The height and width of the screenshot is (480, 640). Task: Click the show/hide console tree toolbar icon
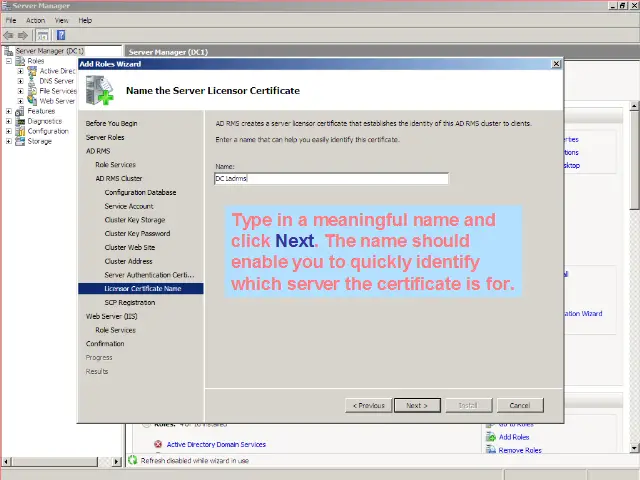42,36
